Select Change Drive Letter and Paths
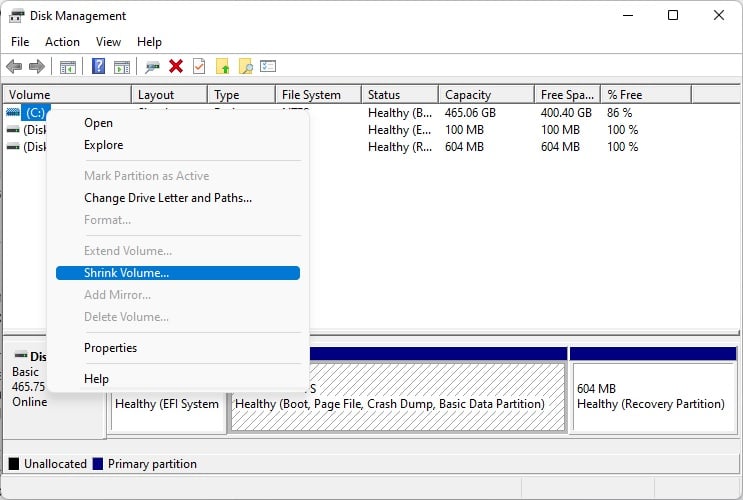The width and height of the screenshot is (743, 500). click(x=178, y=198)
